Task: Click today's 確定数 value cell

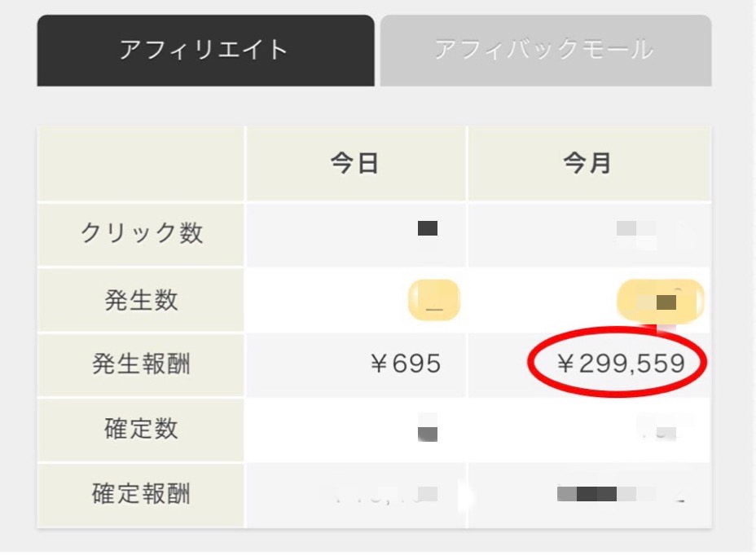Action: [x=356, y=430]
